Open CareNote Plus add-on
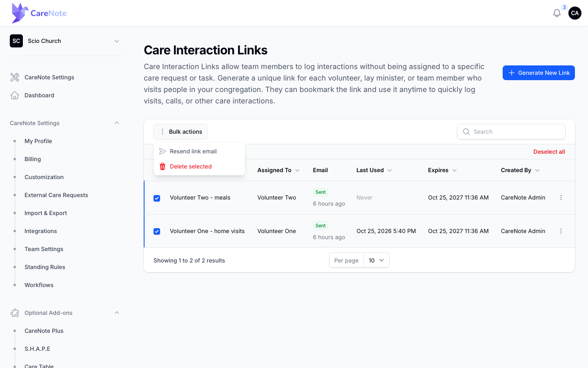Image resolution: width=588 pixels, height=368 pixels. (x=44, y=331)
